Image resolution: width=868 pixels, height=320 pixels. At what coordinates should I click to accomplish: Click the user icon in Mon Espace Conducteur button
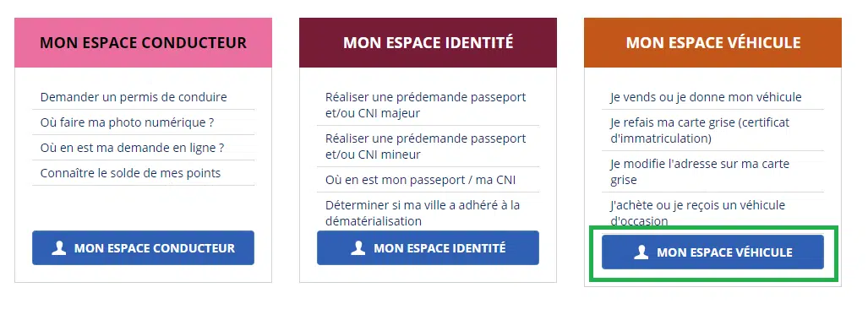tap(58, 248)
